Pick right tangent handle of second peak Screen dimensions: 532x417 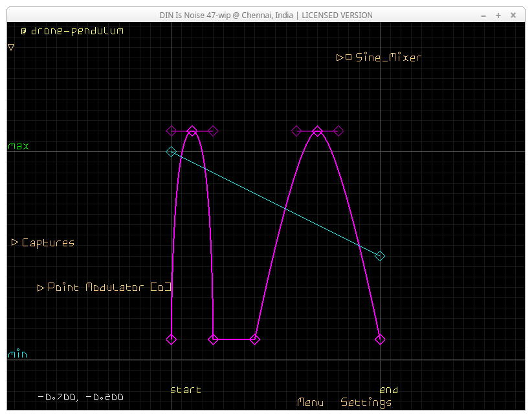pyautogui.click(x=338, y=131)
